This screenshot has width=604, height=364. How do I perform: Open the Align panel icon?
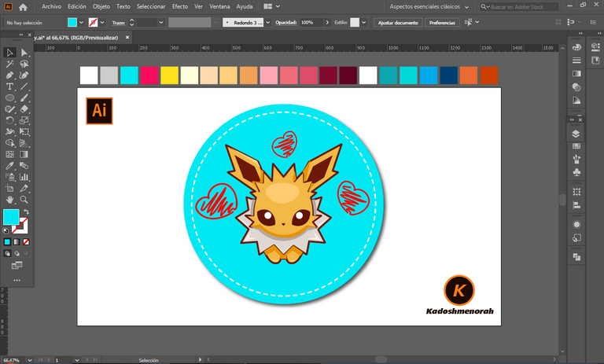tap(576, 205)
